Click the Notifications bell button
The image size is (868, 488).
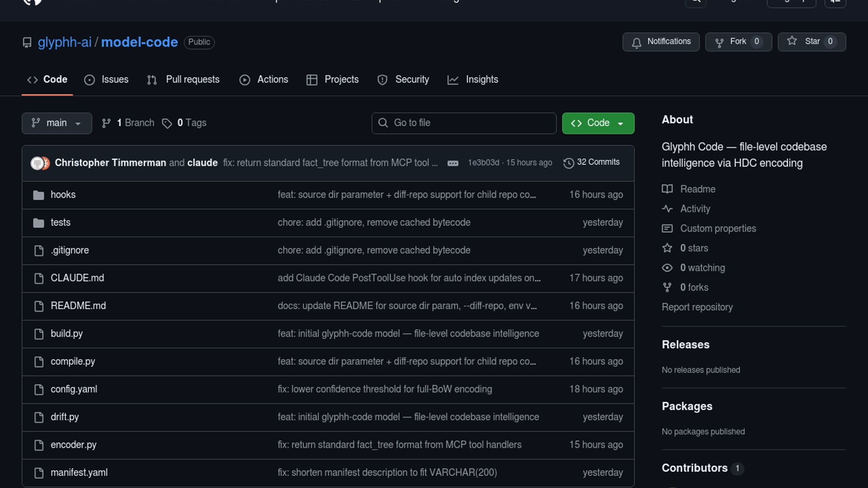(x=660, y=42)
